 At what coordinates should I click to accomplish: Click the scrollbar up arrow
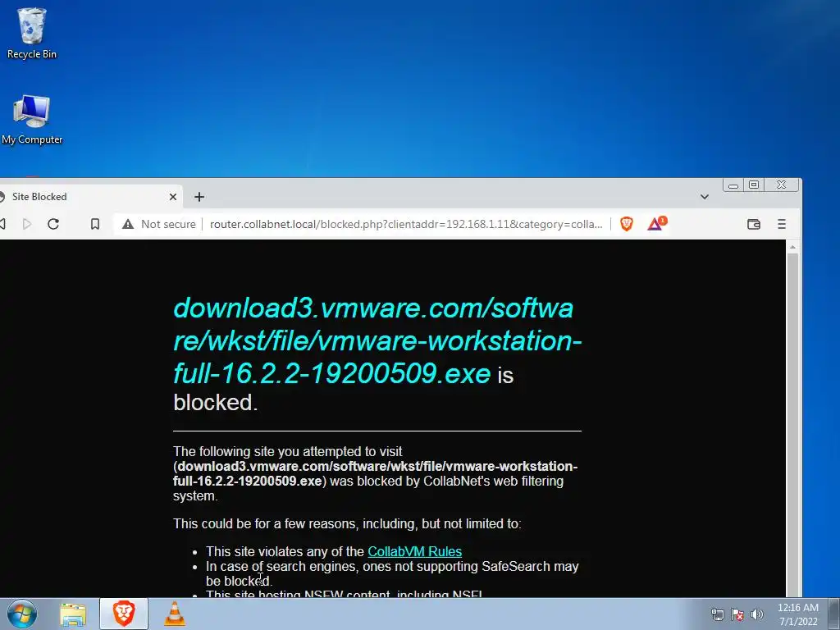tap(792, 246)
